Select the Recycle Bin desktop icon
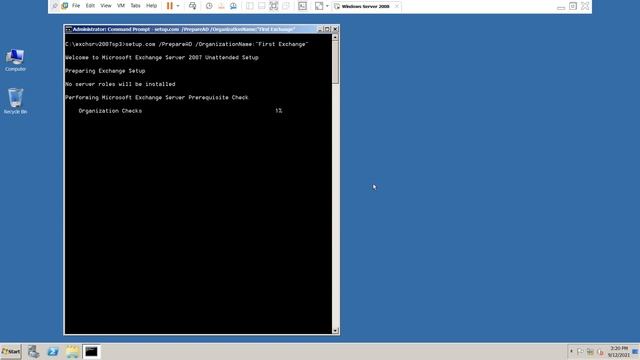 (15, 101)
